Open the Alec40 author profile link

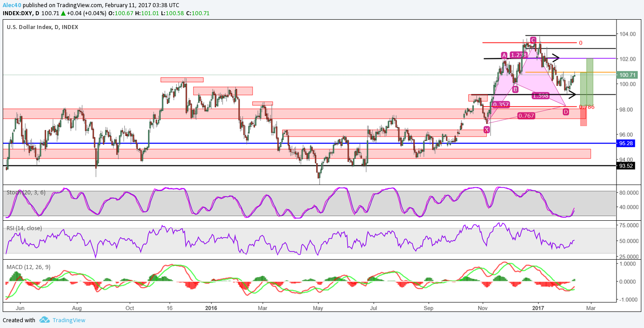point(12,4)
